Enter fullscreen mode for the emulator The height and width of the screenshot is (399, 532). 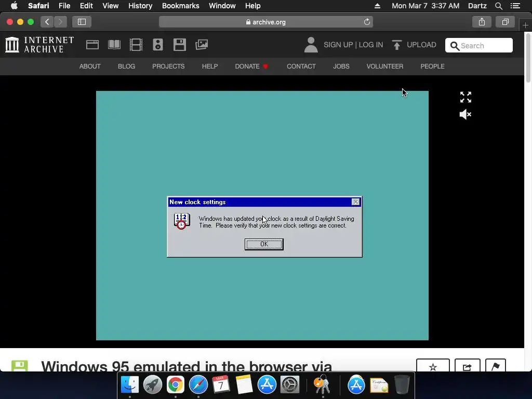click(x=465, y=97)
